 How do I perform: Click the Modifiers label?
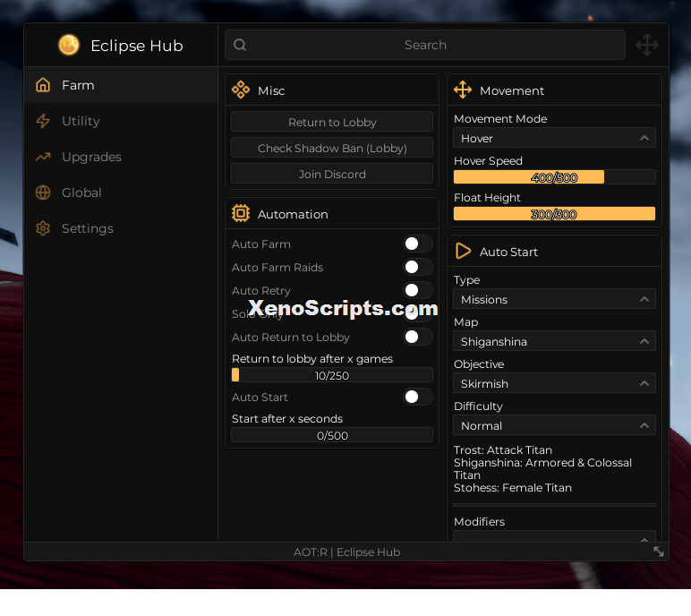click(479, 522)
